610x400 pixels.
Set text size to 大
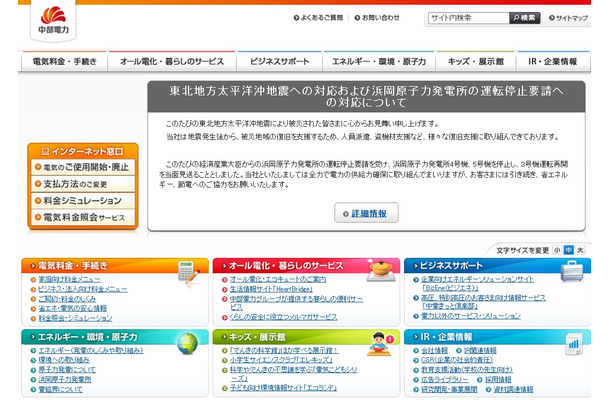click(x=580, y=250)
